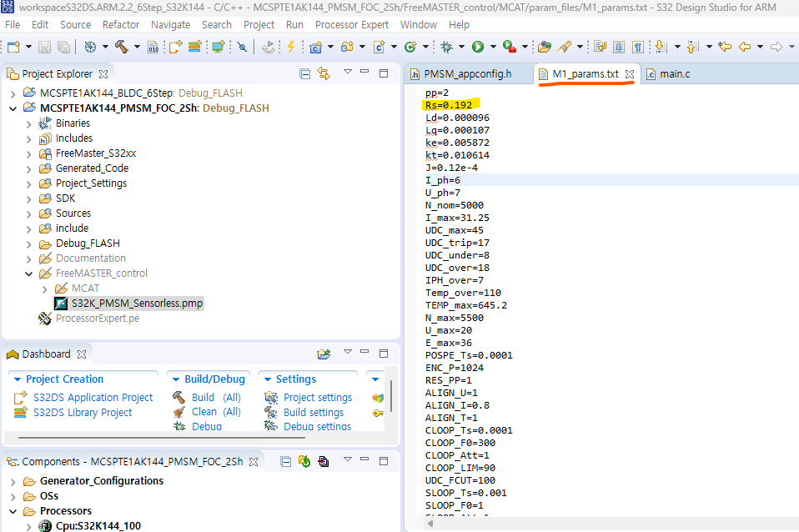Screen dimensions: 799x532
Task: Click the Open Type folder icon
Action: (x=545, y=47)
